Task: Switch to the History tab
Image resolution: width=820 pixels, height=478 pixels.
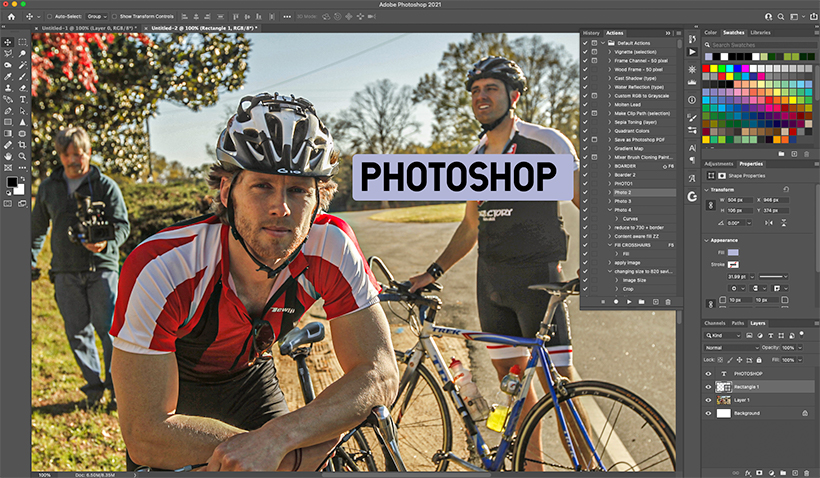Action: (x=591, y=33)
